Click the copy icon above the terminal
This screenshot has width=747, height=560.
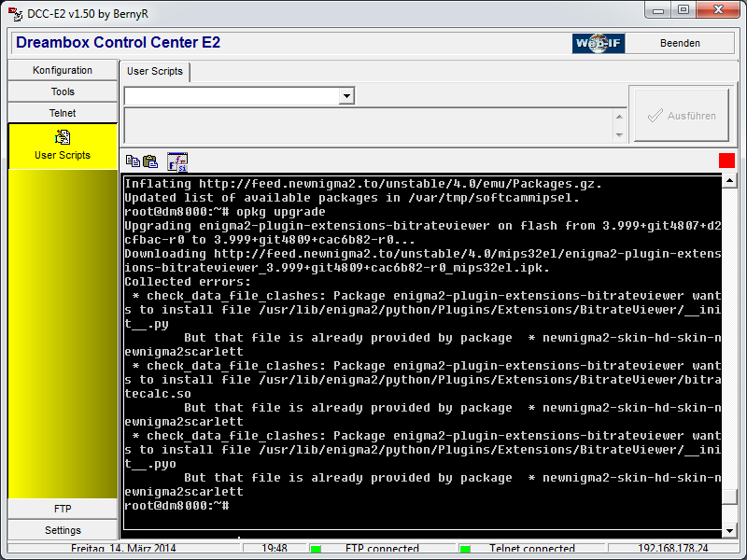[133, 161]
